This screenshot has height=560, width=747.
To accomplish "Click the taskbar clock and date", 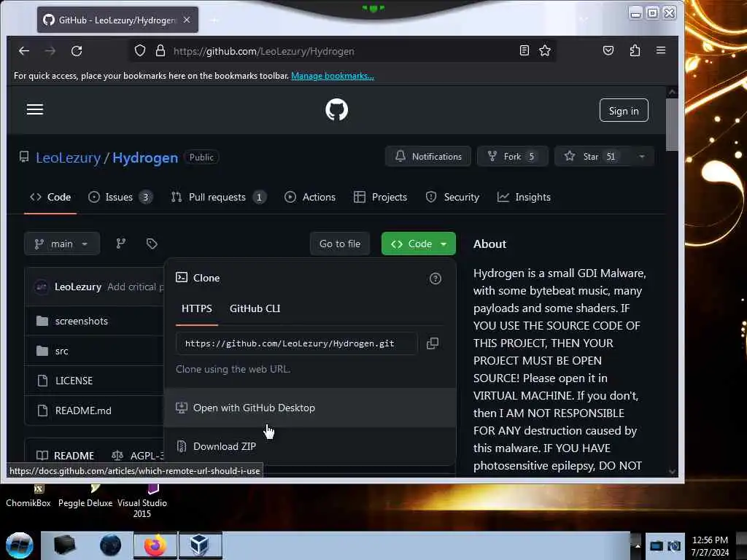I will pos(710,545).
